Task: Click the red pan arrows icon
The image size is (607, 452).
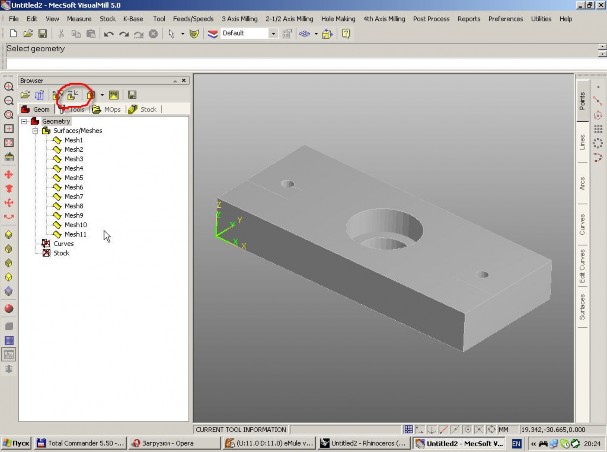Action: point(9,175)
